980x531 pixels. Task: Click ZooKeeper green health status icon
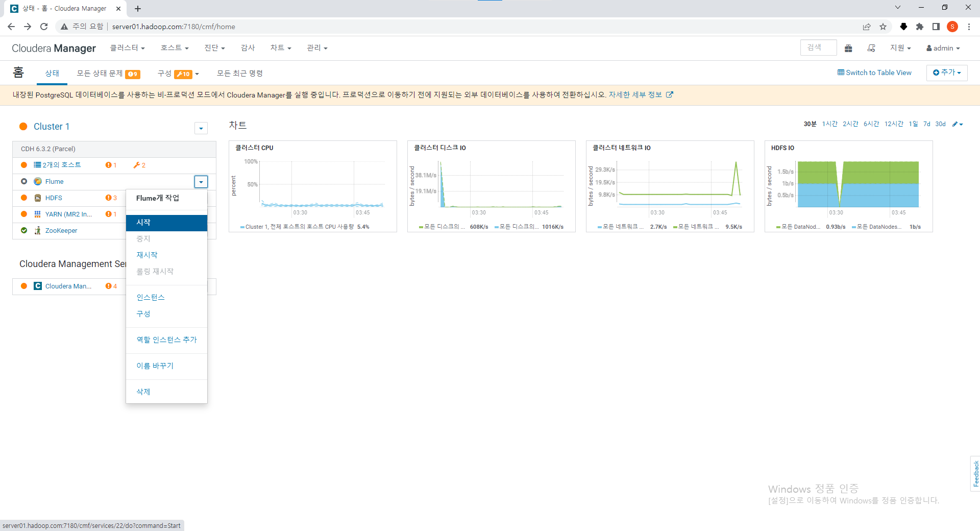point(24,230)
